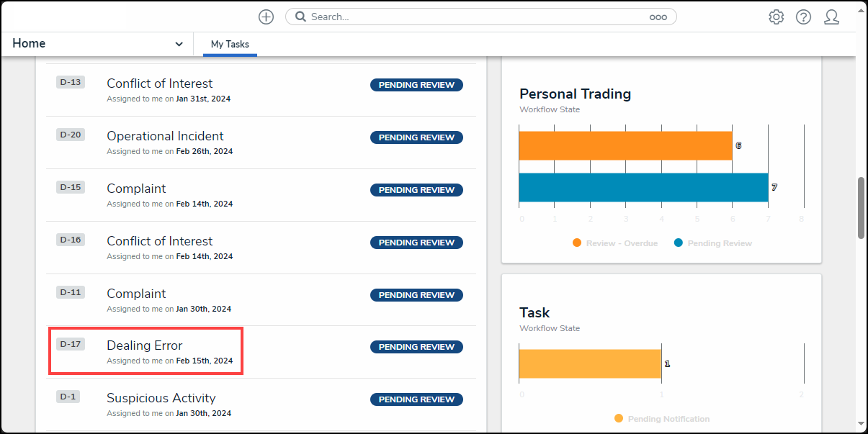This screenshot has height=434, width=868.
Task: Open the help question mark icon
Action: click(x=803, y=17)
